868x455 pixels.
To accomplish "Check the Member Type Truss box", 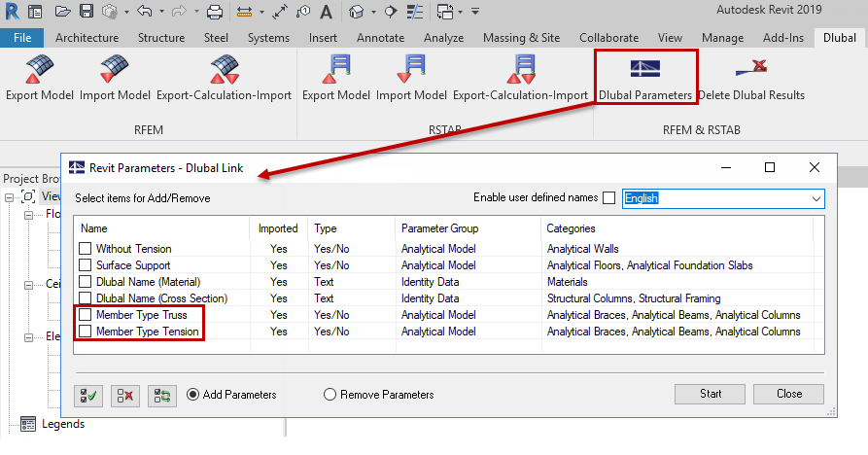I will point(85,315).
